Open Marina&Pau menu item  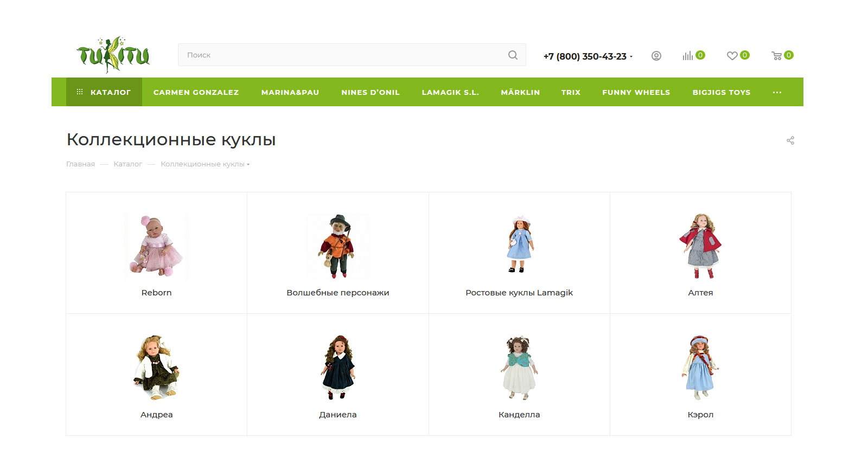pos(290,92)
